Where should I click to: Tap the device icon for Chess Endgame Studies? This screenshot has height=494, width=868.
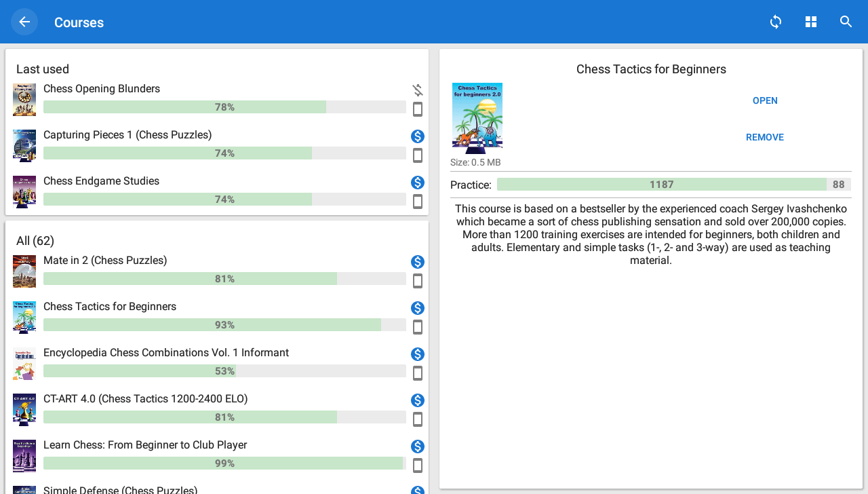(x=418, y=202)
